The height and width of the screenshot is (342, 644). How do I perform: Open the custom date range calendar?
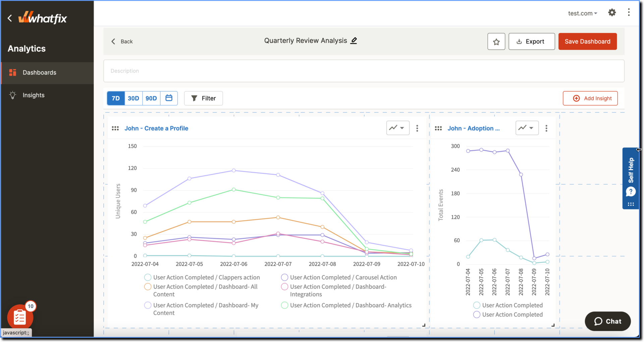pyautogui.click(x=169, y=98)
